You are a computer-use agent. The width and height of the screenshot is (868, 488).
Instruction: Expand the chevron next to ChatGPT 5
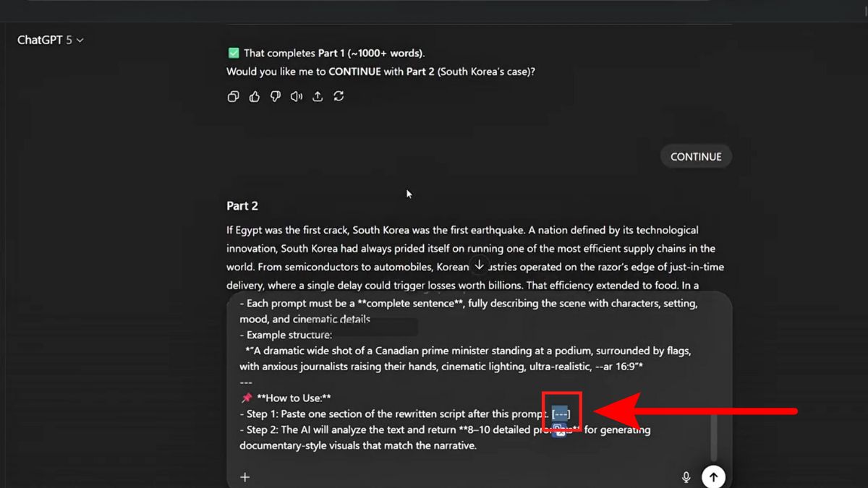click(78, 40)
